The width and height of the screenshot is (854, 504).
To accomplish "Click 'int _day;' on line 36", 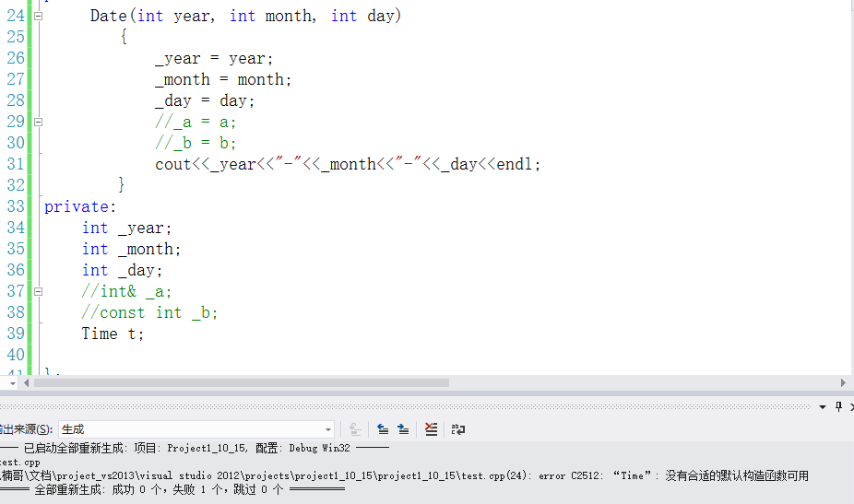I will click(122, 271).
